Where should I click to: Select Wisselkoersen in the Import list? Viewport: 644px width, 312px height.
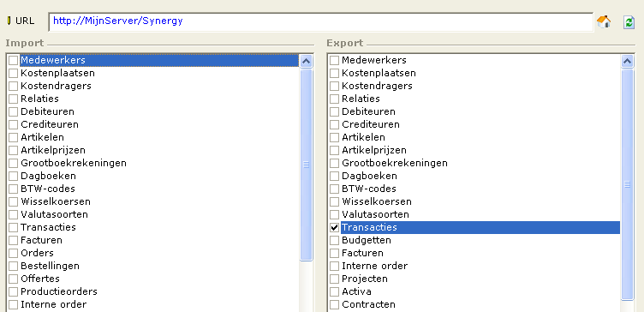tap(56, 201)
